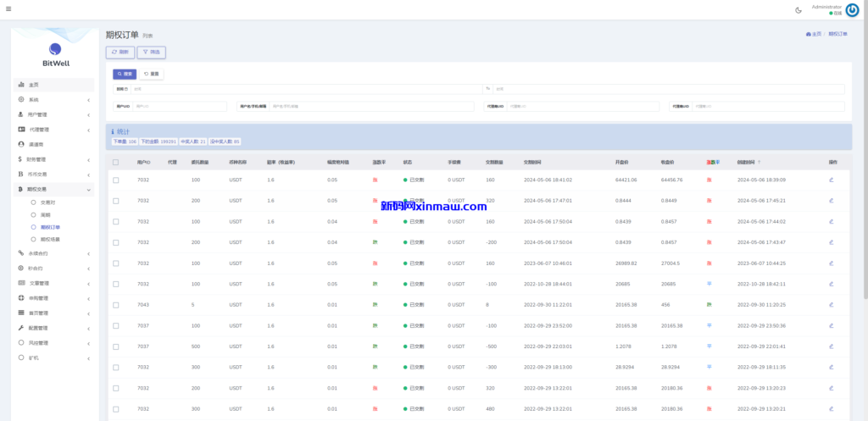Open the 交易对 submenu item
The height and width of the screenshot is (421, 868).
tap(47, 203)
